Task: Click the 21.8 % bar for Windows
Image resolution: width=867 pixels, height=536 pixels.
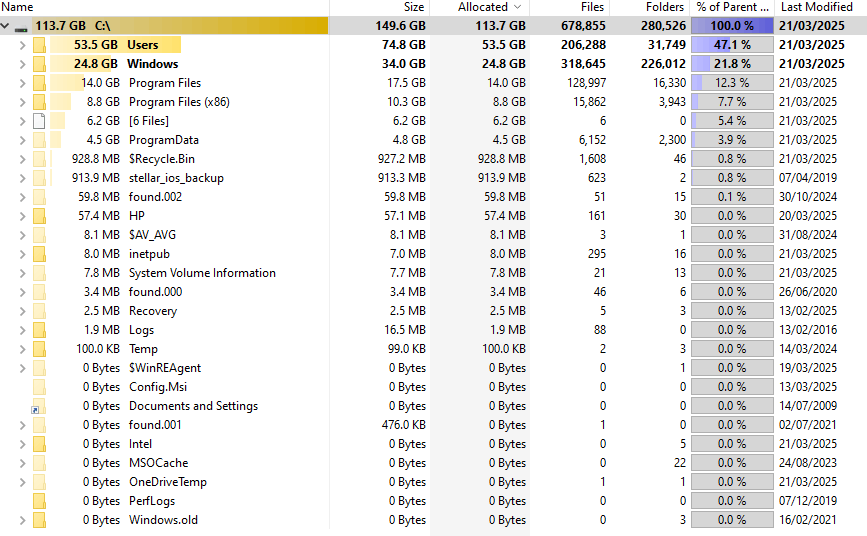Action: click(x=732, y=64)
